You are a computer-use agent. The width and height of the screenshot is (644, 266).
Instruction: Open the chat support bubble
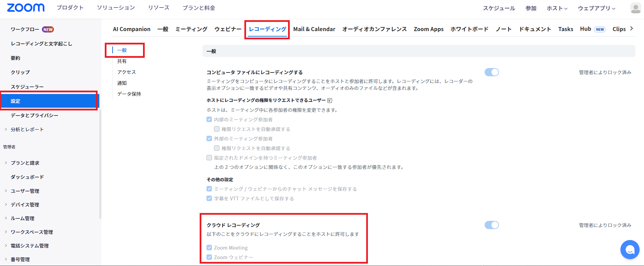630,250
